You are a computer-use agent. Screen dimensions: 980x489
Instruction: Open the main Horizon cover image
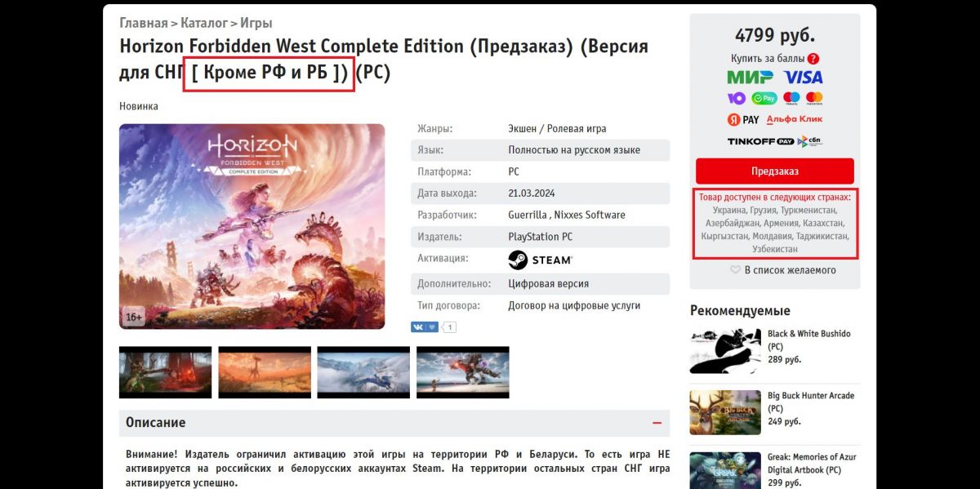click(x=252, y=226)
